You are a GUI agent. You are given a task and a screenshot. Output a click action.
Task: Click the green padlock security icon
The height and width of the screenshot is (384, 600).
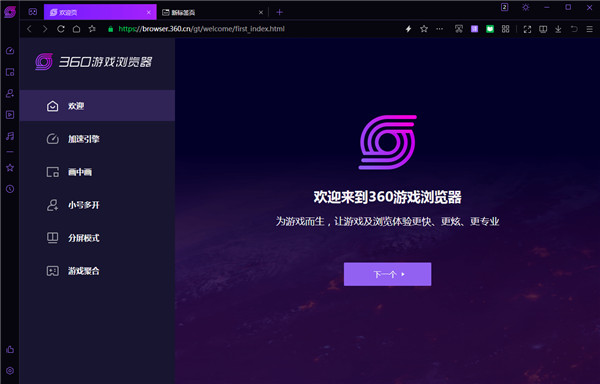(111, 29)
